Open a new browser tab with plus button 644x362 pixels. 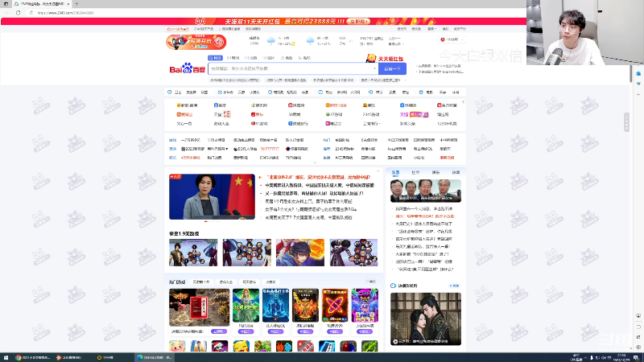point(76,4)
